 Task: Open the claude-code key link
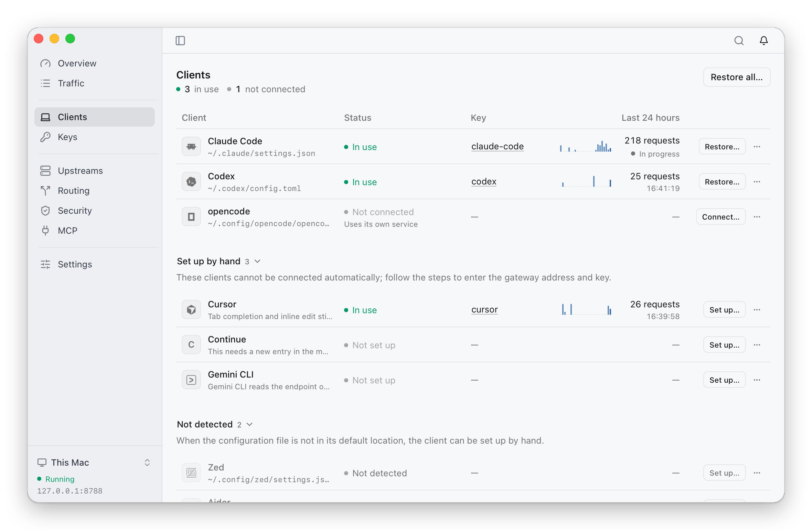point(497,147)
